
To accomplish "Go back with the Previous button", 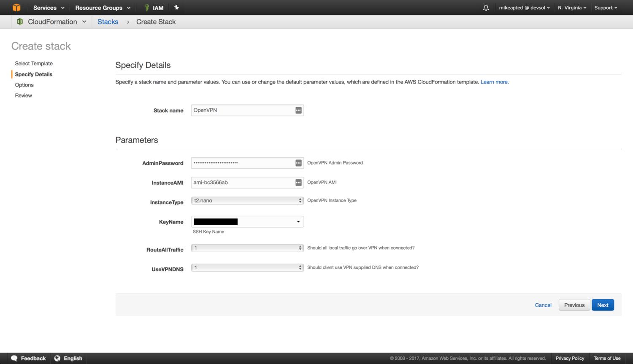I will [574, 305].
